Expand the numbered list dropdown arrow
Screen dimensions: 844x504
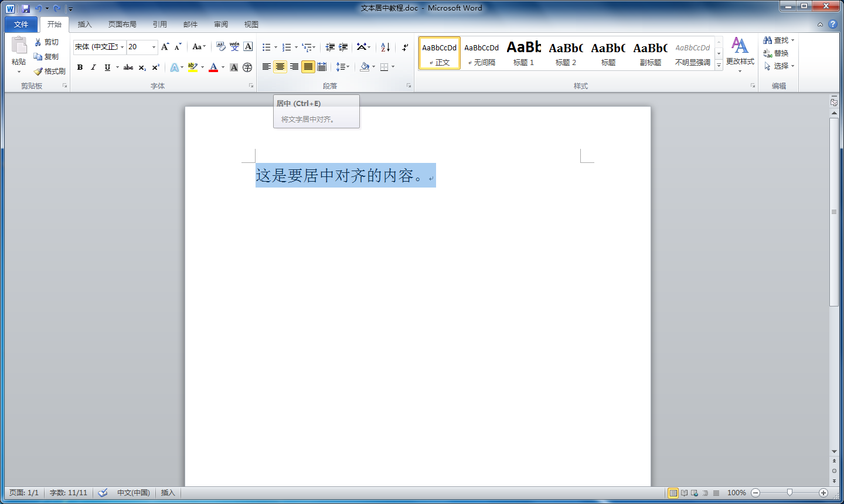coord(296,47)
